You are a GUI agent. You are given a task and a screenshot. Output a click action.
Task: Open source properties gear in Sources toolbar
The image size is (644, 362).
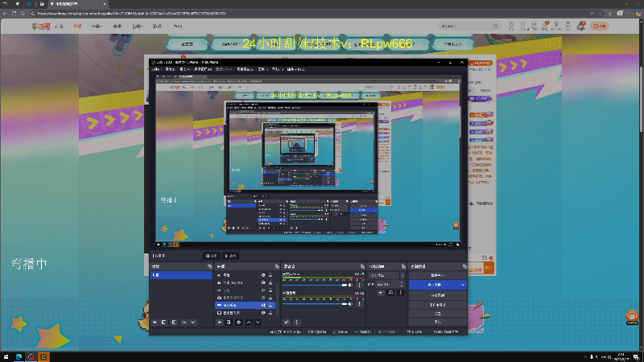click(x=238, y=323)
